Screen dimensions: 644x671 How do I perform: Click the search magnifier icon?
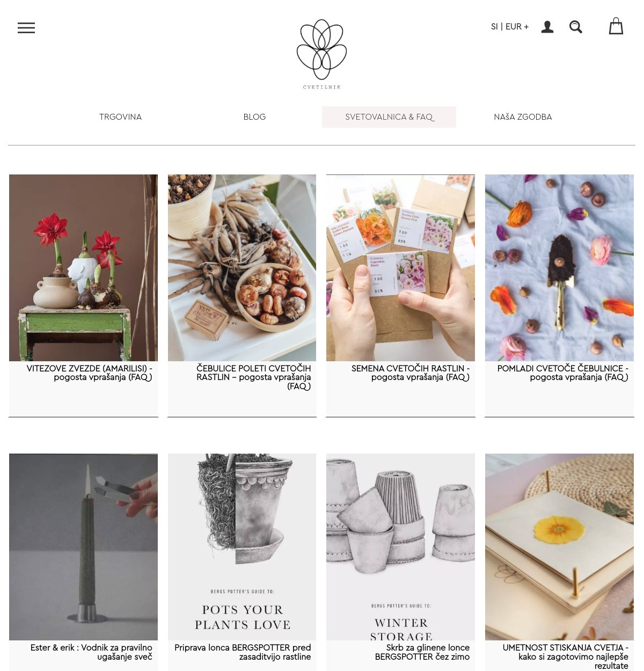(576, 27)
